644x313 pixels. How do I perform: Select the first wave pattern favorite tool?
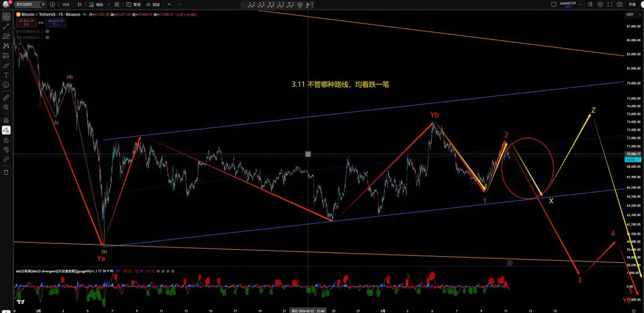click(251, 4)
